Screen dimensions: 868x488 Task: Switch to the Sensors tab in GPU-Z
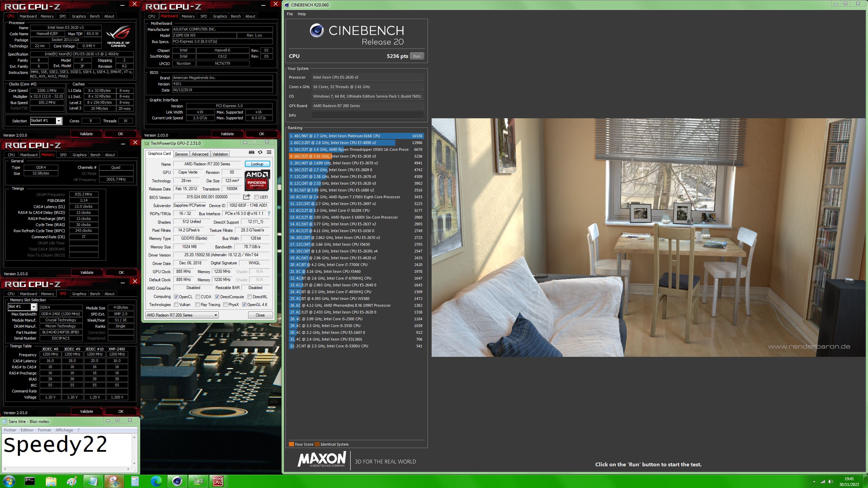[181, 154]
